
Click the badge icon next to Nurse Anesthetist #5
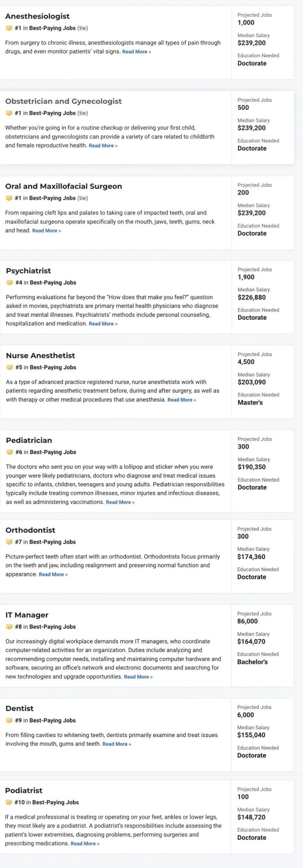pos(10,367)
